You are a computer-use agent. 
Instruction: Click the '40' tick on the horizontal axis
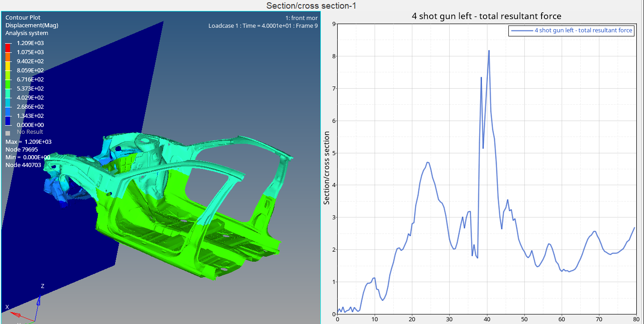(487, 319)
